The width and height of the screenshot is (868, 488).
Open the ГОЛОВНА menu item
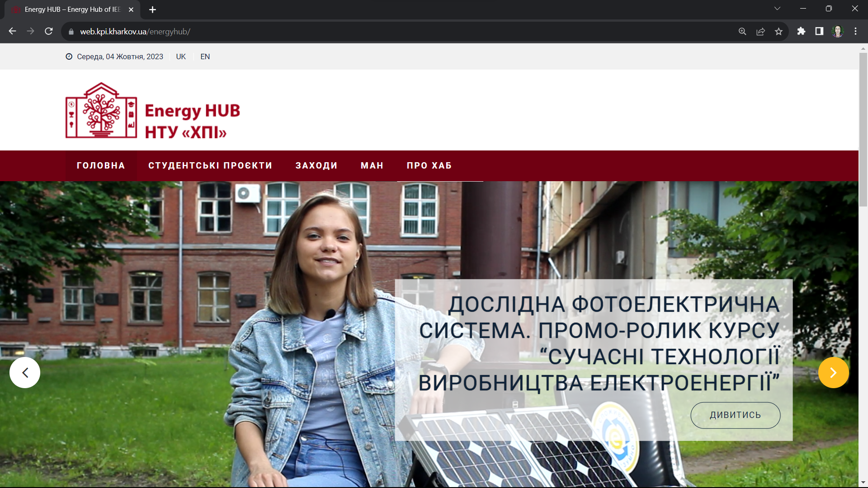coord(101,166)
